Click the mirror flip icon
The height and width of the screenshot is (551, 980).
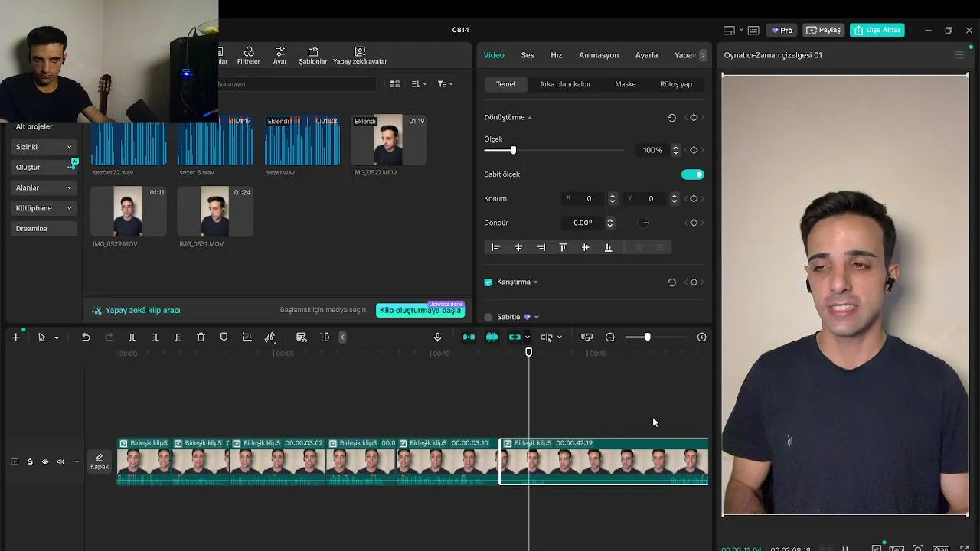[270, 337]
